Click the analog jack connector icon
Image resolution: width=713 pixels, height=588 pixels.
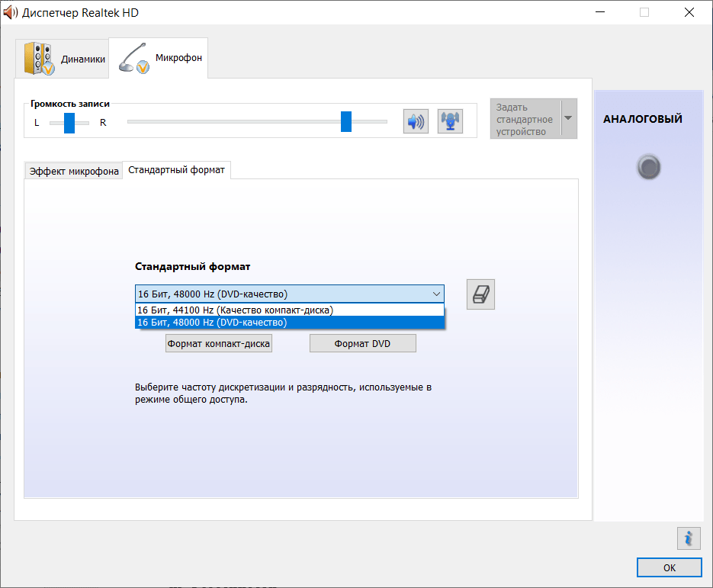click(x=648, y=168)
